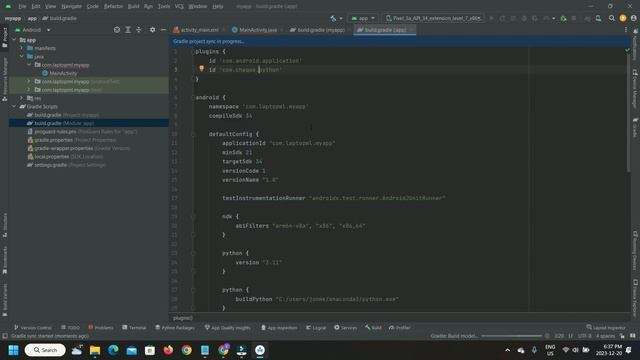
Task: Click the Android Studio taskbar icon
Action: [260, 350]
